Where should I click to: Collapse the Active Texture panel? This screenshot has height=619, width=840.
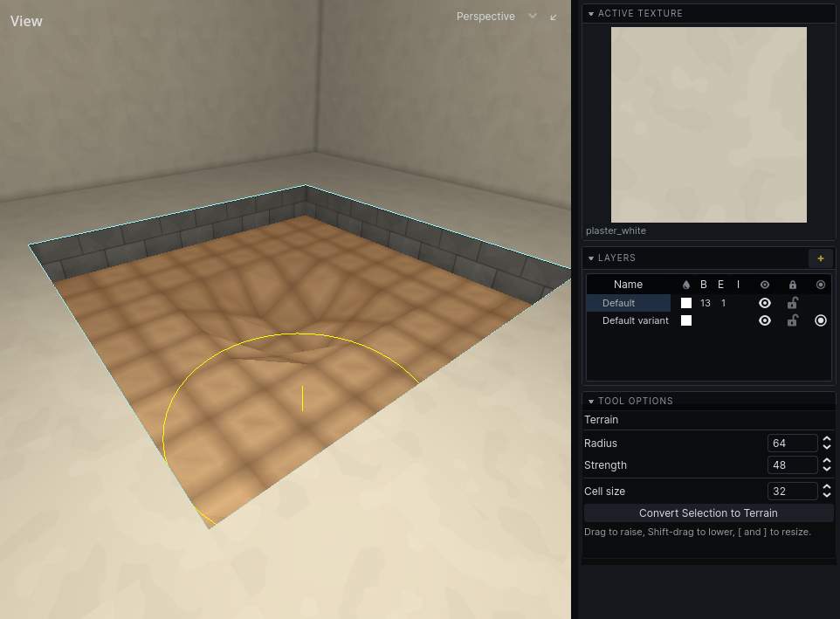(591, 14)
